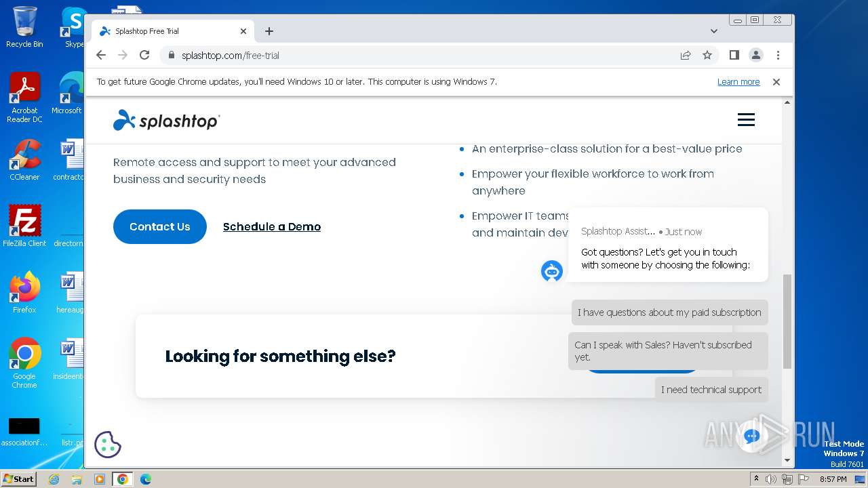Select the Splashtop Free Trial tab
Image resolution: width=868 pixels, height=488 pixels.
coord(173,31)
